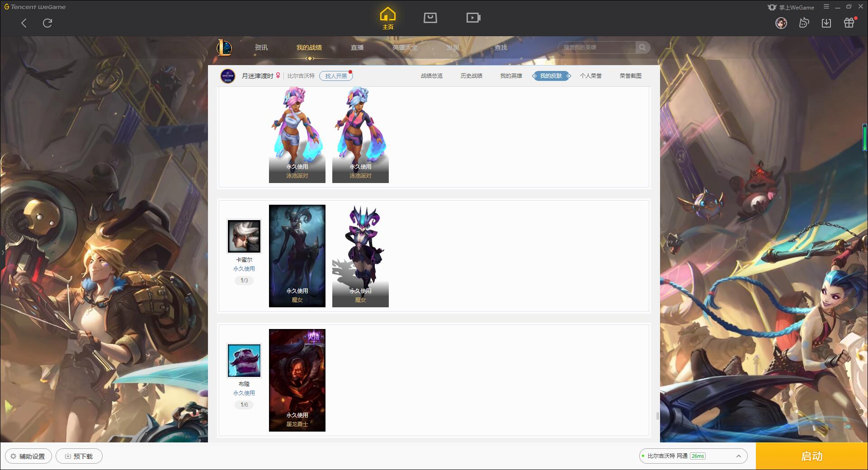The image size is (868, 470).
Task: Click the player profile avatar 月迷津渡时
Action: [228, 76]
